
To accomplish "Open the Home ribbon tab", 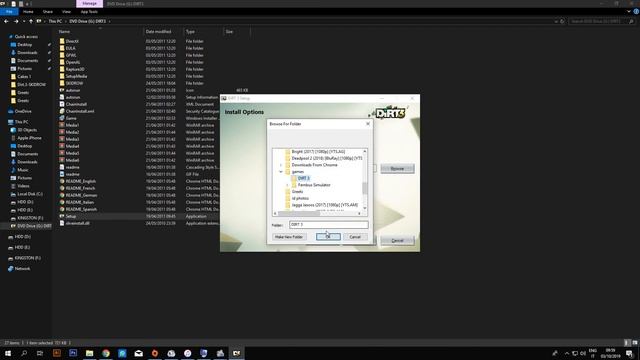I will click(x=28, y=12).
